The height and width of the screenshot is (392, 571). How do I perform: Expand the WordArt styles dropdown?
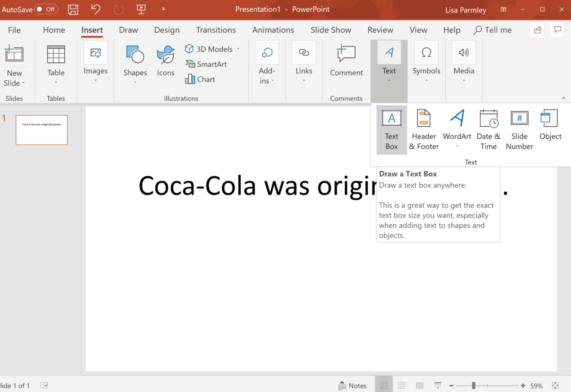(457, 146)
